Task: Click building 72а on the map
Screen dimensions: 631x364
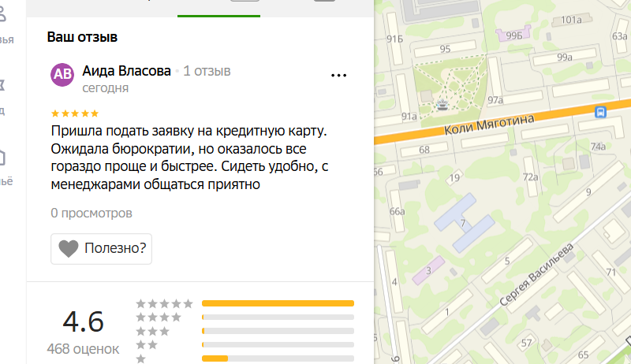Action: [x=530, y=176]
